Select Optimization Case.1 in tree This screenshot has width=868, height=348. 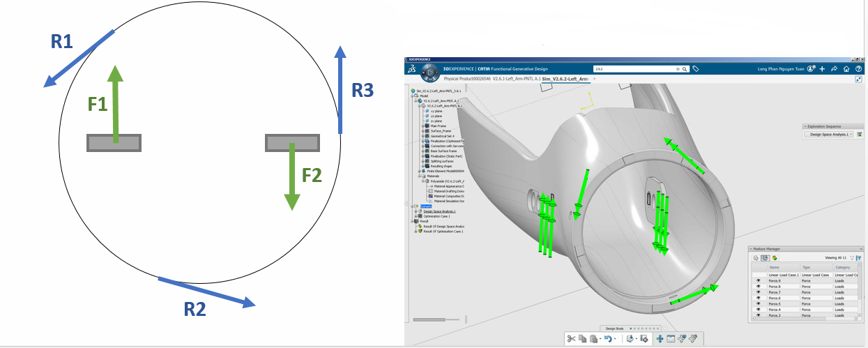(437, 216)
